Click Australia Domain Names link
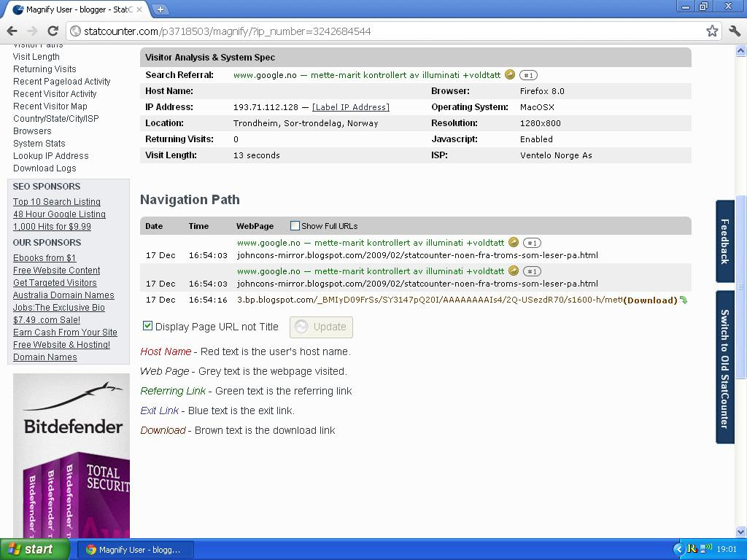Viewport: 747px width, 560px height. [x=63, y=295]
